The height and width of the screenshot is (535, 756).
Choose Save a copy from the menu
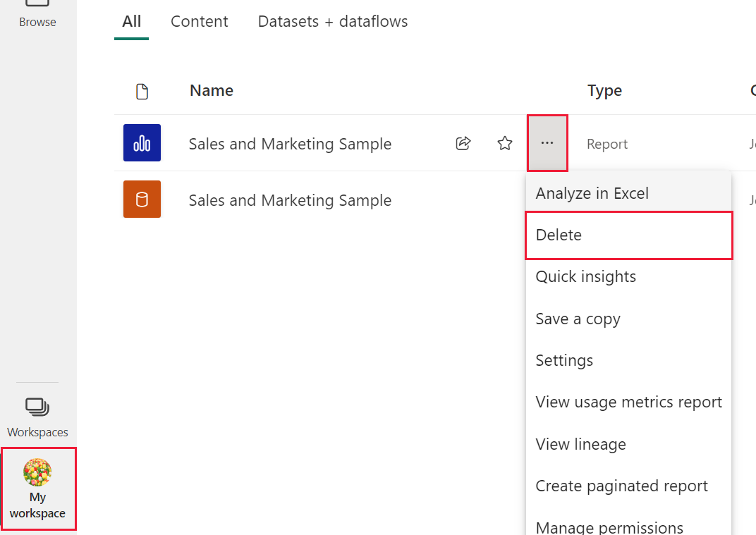click(x=628, y=319)
